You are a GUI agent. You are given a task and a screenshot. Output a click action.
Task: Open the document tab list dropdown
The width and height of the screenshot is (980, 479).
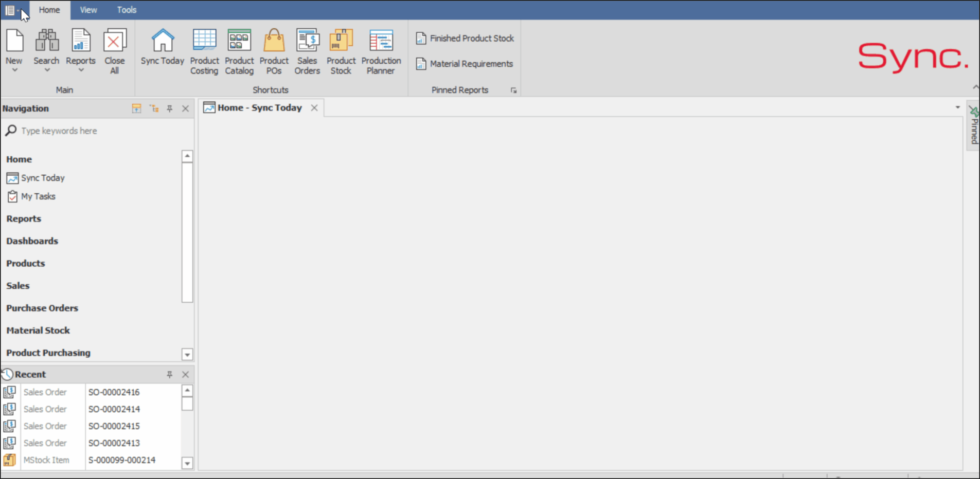pos(958,107)
